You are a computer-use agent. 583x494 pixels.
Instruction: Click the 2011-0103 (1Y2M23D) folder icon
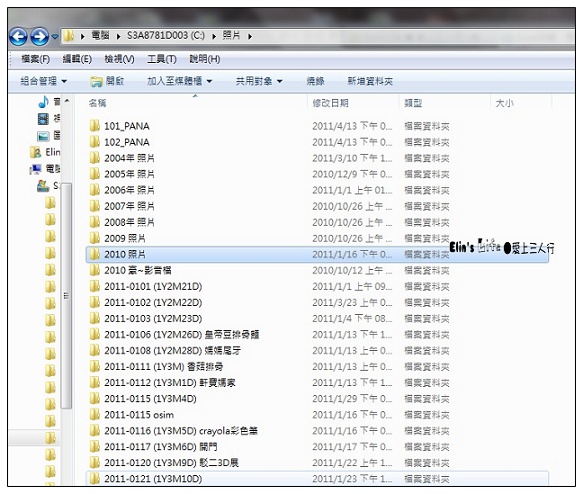click(95, 318)
